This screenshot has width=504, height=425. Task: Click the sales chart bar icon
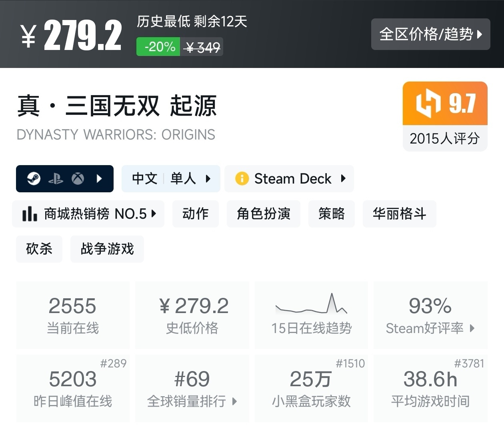(30, 214)
